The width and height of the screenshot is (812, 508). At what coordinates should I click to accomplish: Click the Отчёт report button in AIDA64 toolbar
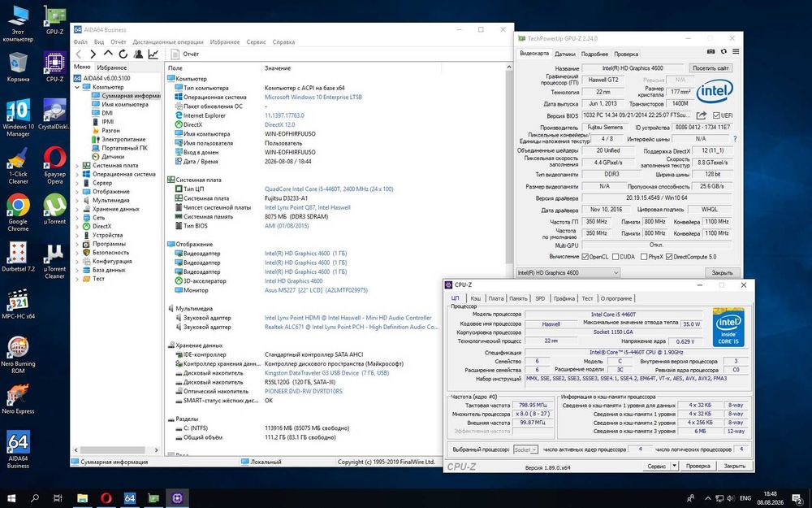tap(185, 54)
